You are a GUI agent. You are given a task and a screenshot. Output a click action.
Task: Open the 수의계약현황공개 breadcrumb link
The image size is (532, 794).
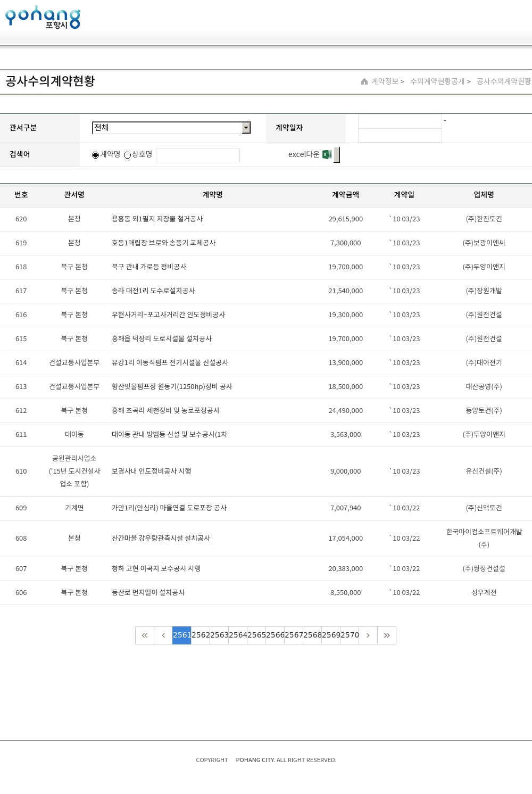(437, 81)
